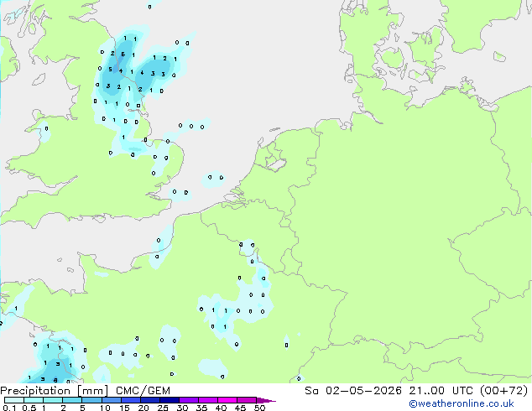Screen dimensions: 532x411
Task: Click the 'Precipitation [mm]' title text
Action: point(55,391)
